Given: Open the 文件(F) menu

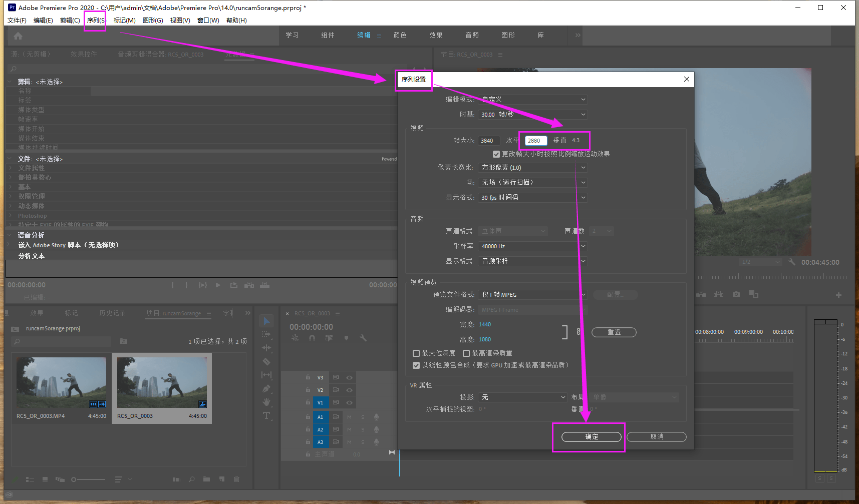Looking at the screenshot, I should coord(17,21).
